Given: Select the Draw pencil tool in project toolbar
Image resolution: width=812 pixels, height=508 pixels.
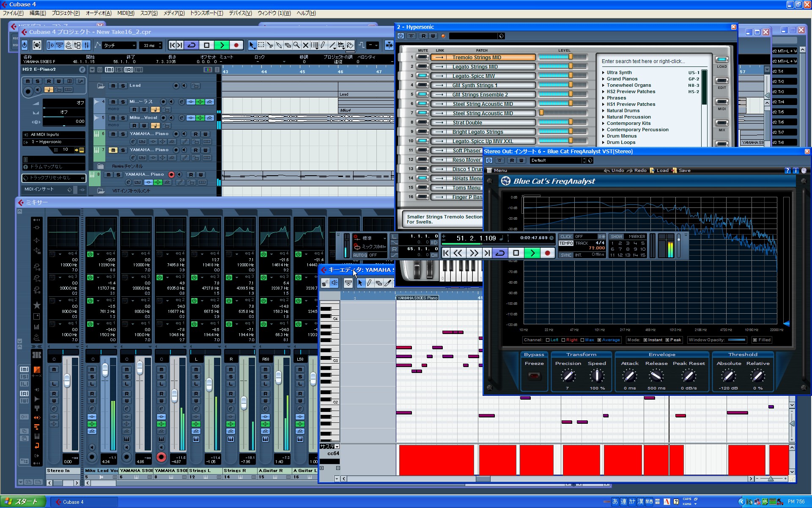Looking at the screenshot, I should tap(323, 45).
